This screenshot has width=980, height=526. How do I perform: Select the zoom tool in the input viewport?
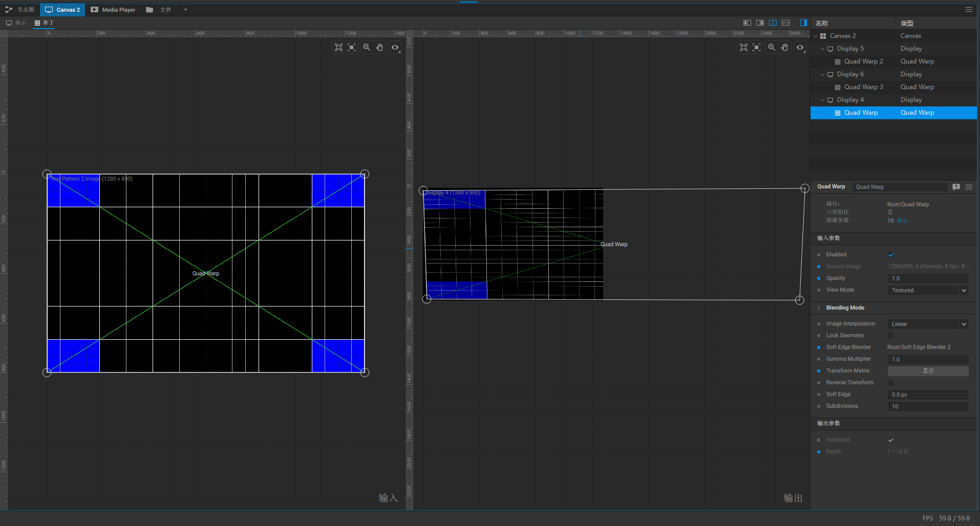[367, 47]
